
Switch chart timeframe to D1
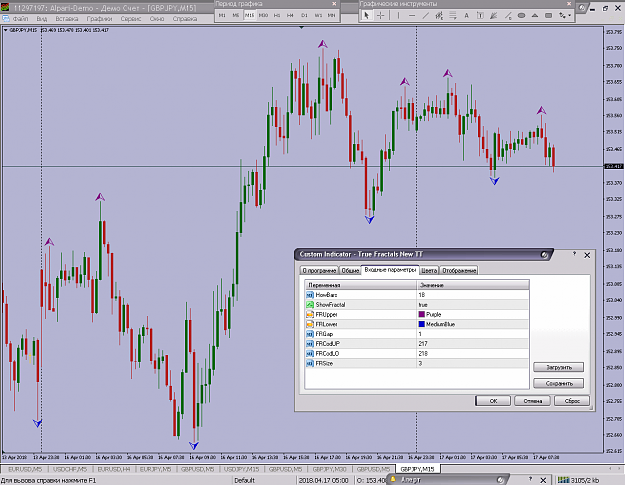304,15
